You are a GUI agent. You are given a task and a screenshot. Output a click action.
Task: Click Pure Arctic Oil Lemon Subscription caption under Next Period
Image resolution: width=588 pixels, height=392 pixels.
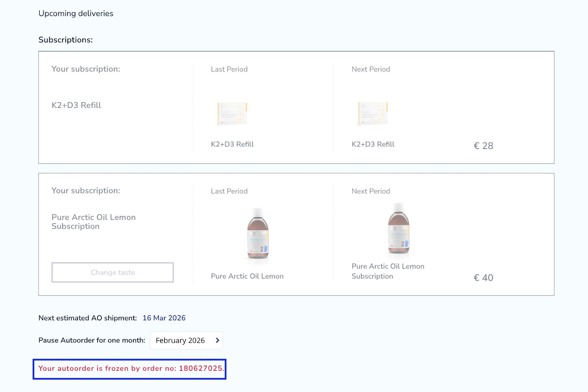[388, 271]
